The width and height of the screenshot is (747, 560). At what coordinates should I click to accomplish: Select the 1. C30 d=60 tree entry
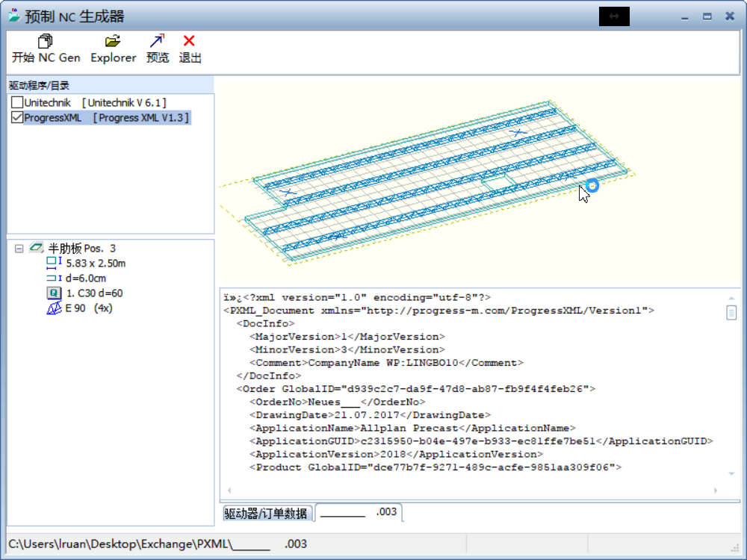coord(94,293)
